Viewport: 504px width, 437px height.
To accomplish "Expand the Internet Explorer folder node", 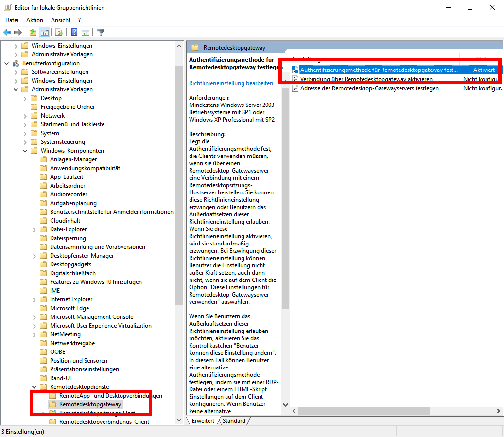I will tap(34, 299).
